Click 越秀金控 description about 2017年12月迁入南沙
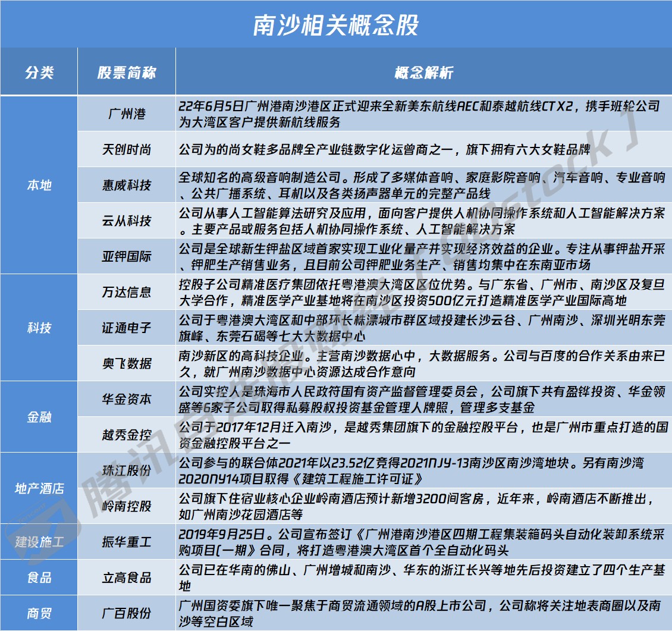 pos(423,435)
